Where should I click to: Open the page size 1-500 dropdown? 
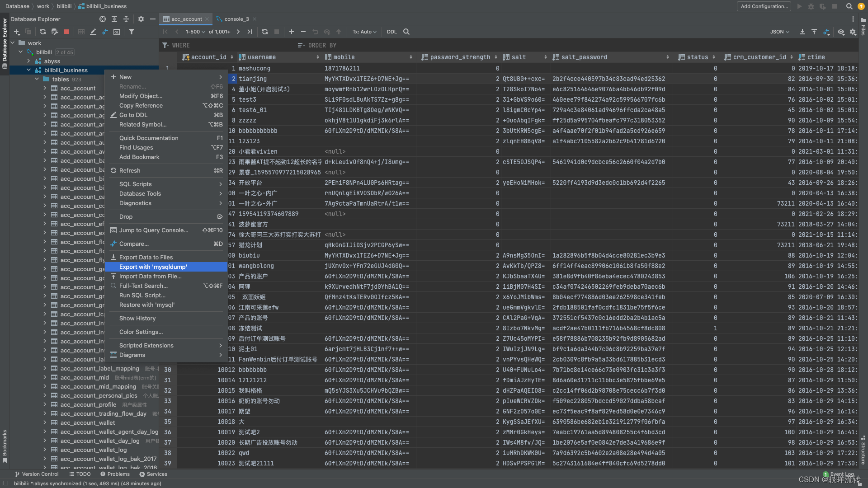coord(195,32)
